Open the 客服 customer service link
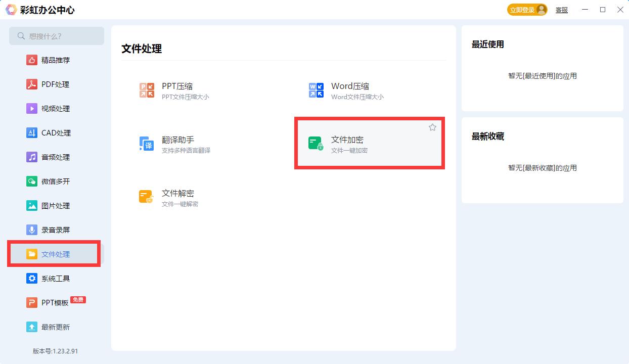 [x=561, y=10]
